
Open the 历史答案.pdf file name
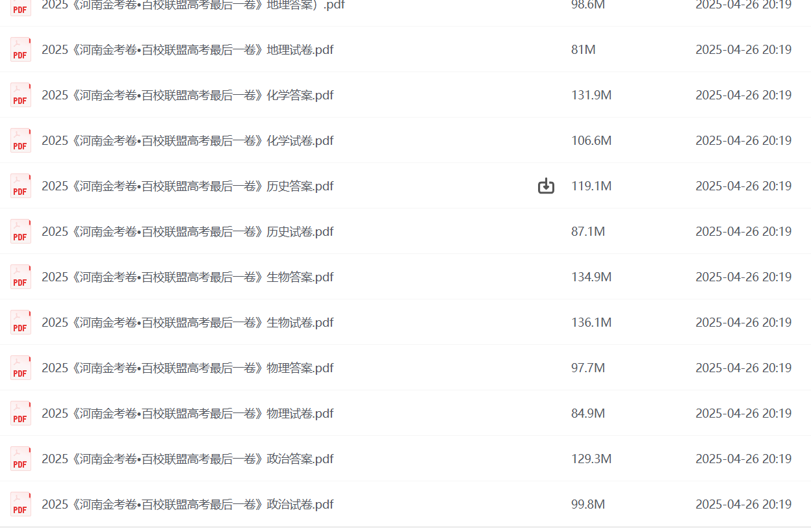[x=187, y=186]
